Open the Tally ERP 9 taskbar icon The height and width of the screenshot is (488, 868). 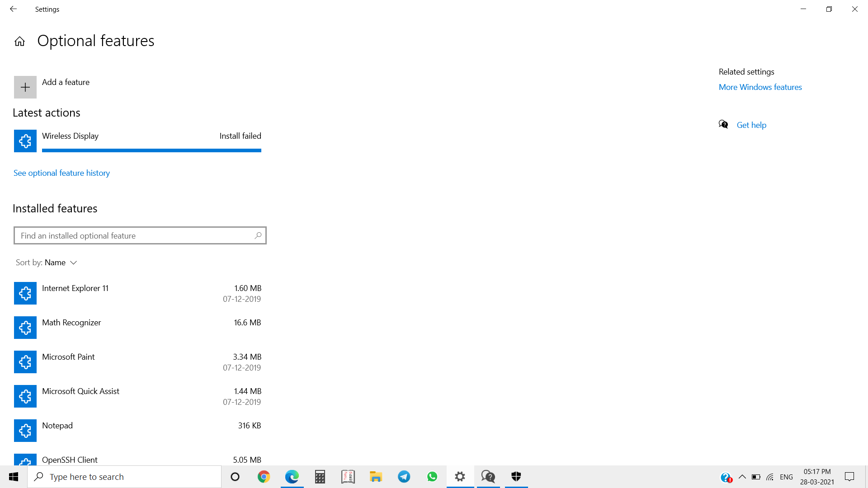tap(348, 477)
